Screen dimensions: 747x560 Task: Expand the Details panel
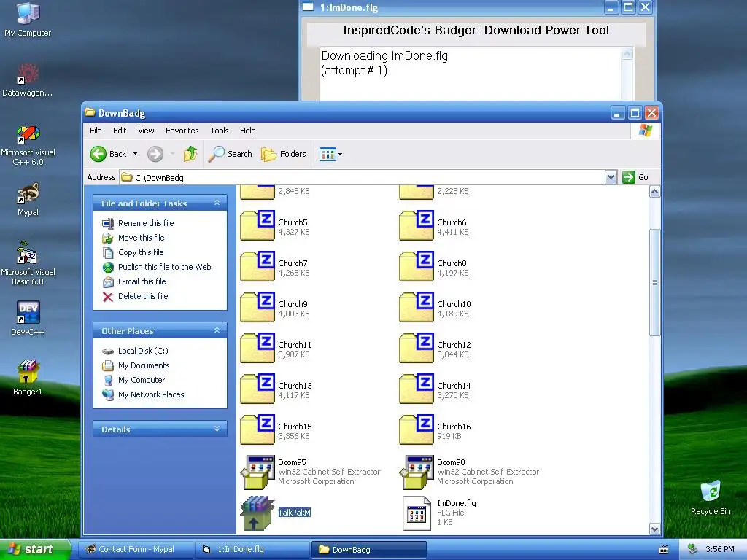pyautogui.click(x=217, y=429)
